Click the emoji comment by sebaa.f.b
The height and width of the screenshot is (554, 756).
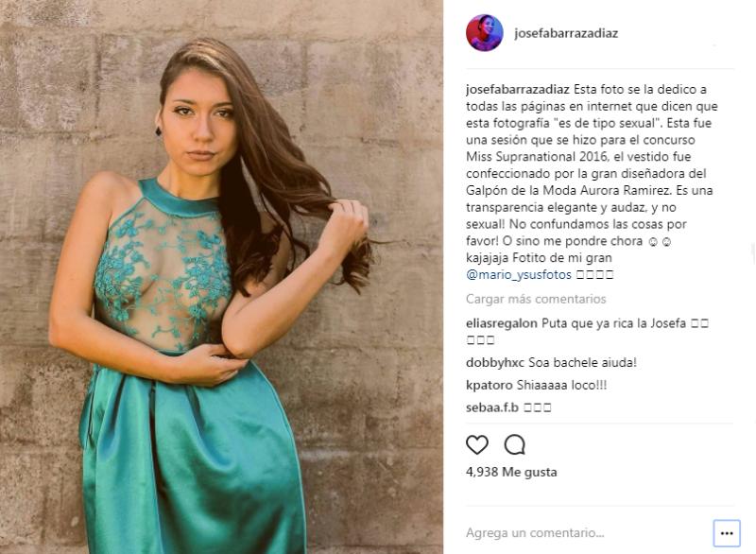(537, 407)
